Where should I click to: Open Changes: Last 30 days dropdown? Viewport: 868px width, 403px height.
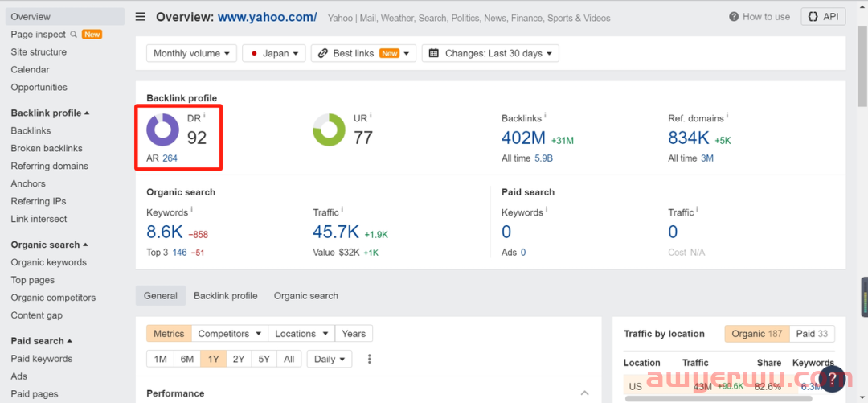(x=490, y=53)
